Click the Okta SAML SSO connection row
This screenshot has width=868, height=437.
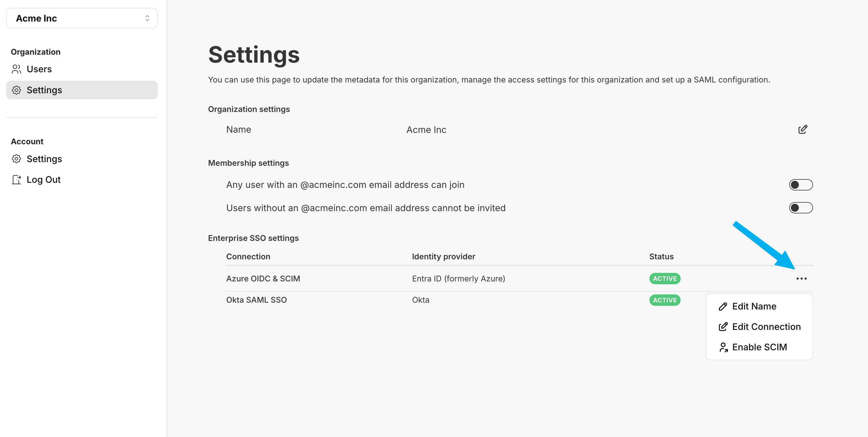click(519, 300)
